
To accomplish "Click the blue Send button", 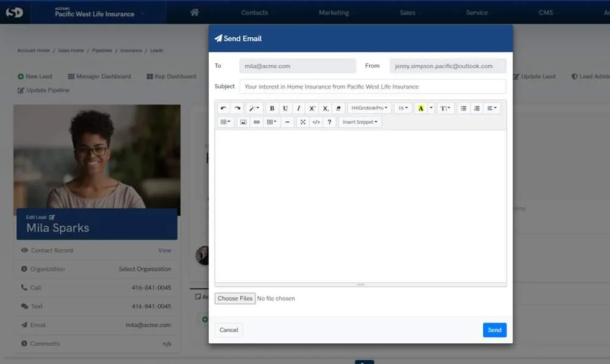I will click(x=495, y=330).
